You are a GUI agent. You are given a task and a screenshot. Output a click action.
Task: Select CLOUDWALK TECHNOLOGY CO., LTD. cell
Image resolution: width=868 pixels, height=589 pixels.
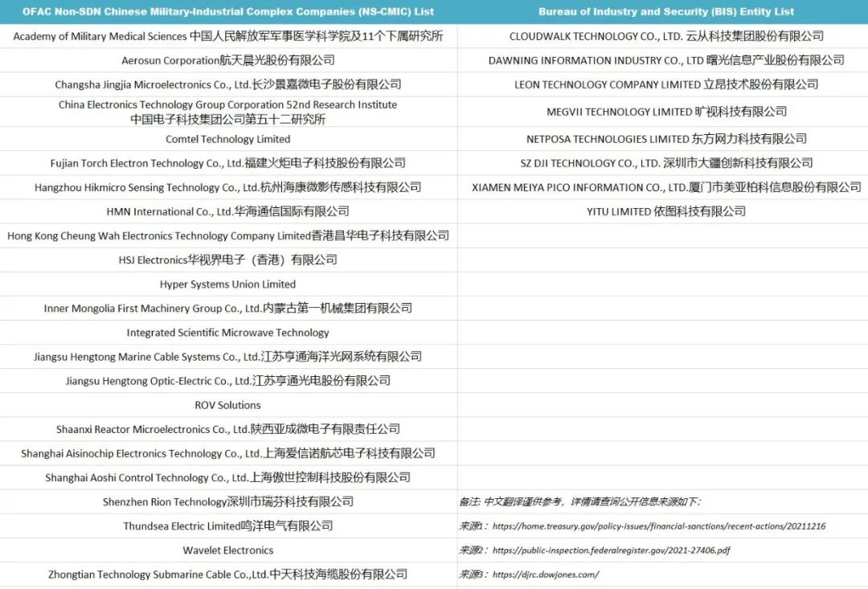(x=663, y=36)
